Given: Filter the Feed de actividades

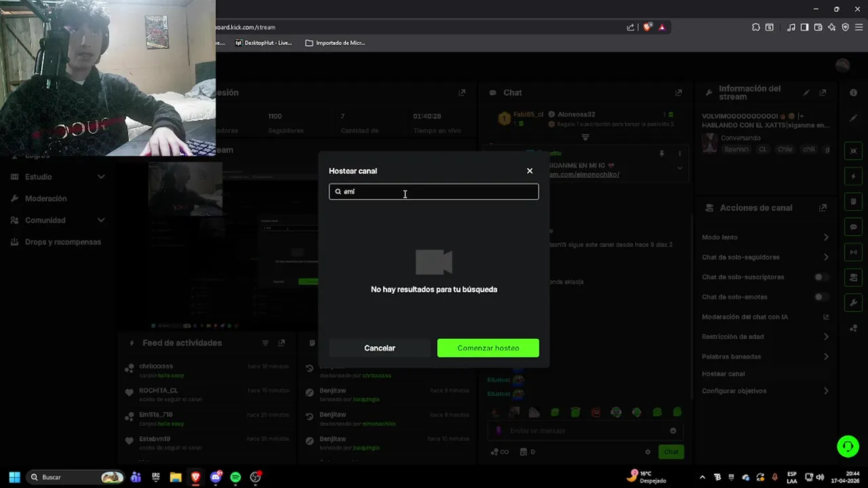Looking at the screenshot, I should pyautogui.click(x=265, y=343).
